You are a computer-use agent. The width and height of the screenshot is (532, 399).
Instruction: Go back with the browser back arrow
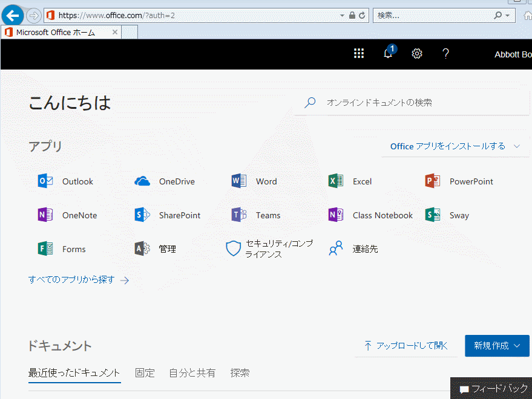point(13,16)
